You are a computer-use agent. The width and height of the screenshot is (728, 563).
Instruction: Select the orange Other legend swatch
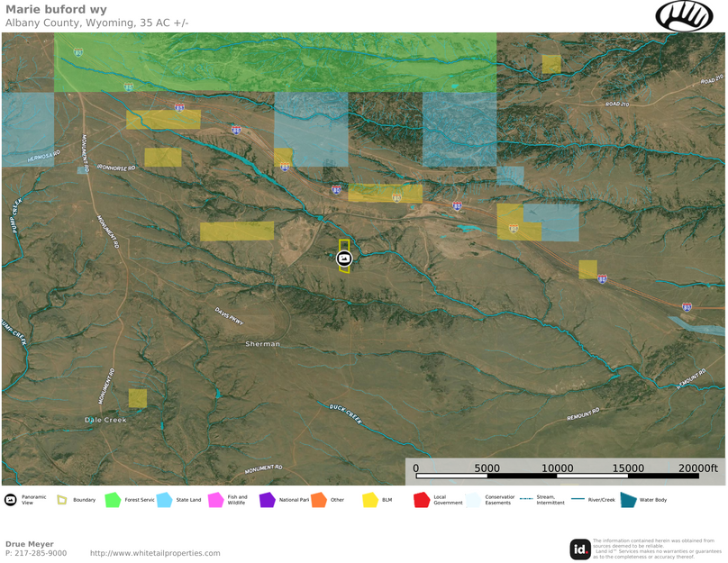tap(318, 500)
